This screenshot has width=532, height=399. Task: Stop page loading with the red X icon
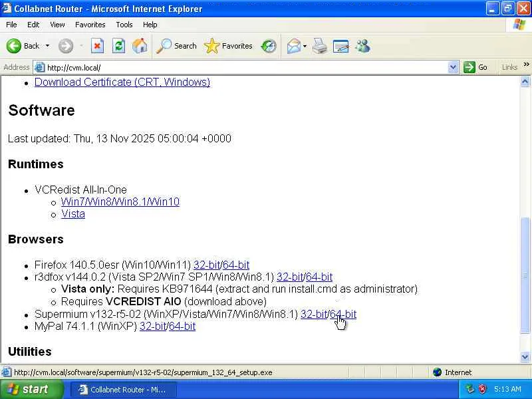[x=97, y=46]
